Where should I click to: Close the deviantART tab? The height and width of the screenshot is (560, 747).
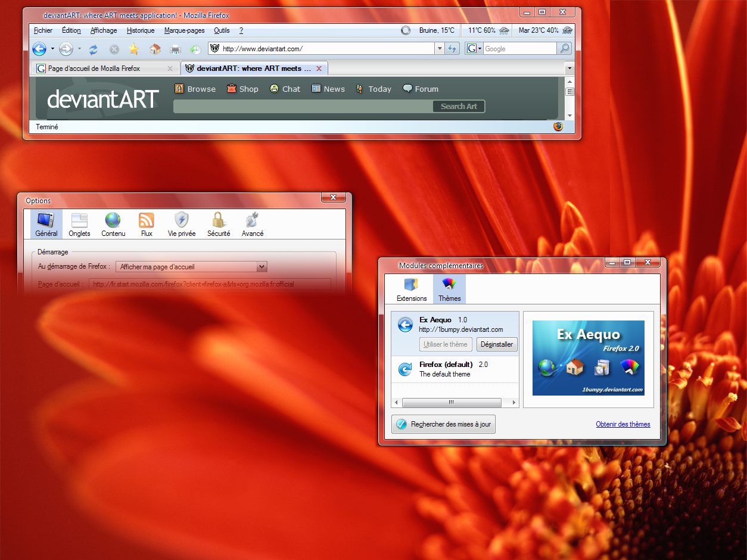(x=319, y=69)
